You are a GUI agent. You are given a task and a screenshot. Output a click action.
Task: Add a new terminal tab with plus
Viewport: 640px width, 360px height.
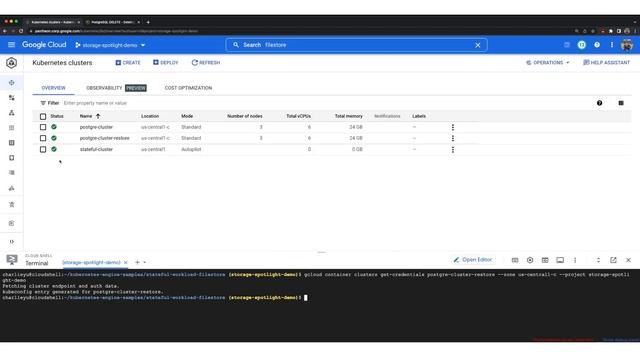click(x=137, y=262)
